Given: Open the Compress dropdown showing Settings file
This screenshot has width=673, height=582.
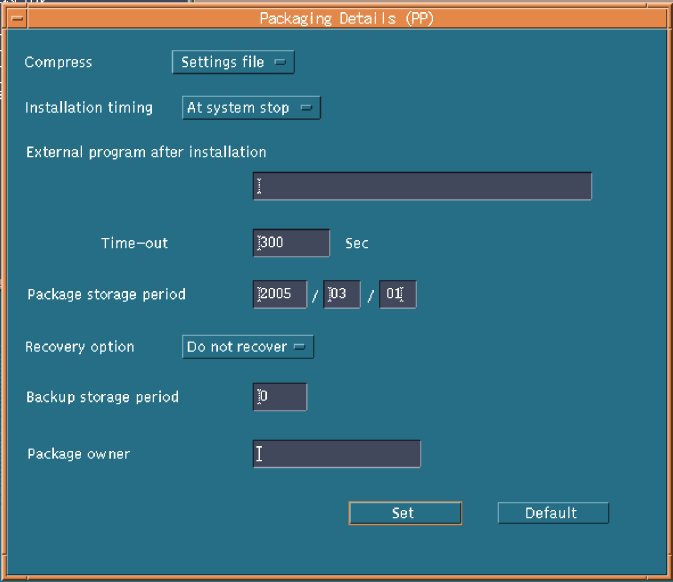Looking at the screenshot, I should point(233,62).
